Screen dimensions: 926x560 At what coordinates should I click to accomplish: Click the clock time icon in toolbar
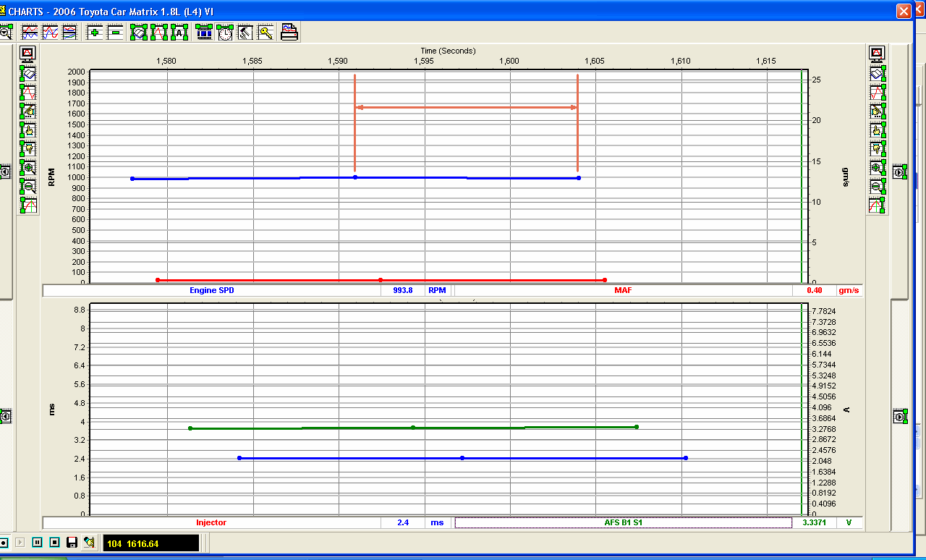pyautogui.click(x=225, y=32)
